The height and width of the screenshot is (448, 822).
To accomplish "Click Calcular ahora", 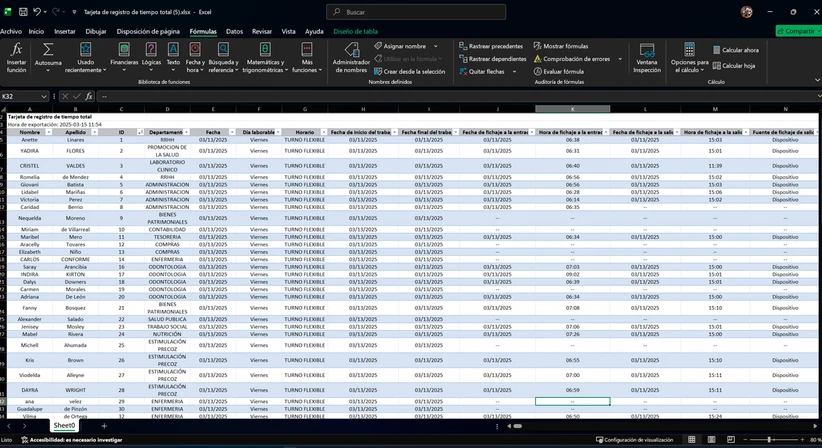I will pos(736,50).
